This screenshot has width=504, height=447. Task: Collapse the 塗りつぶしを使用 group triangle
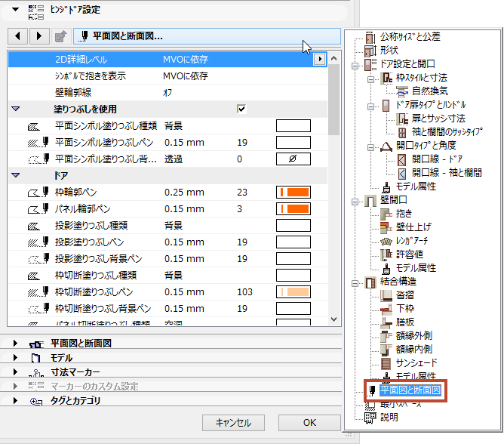click(15, 109)
